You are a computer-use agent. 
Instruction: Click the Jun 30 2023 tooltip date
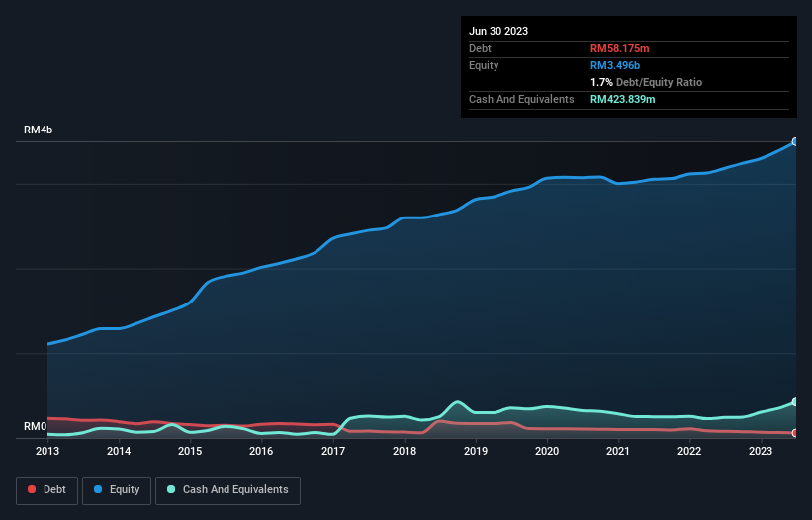coord(498,31)
